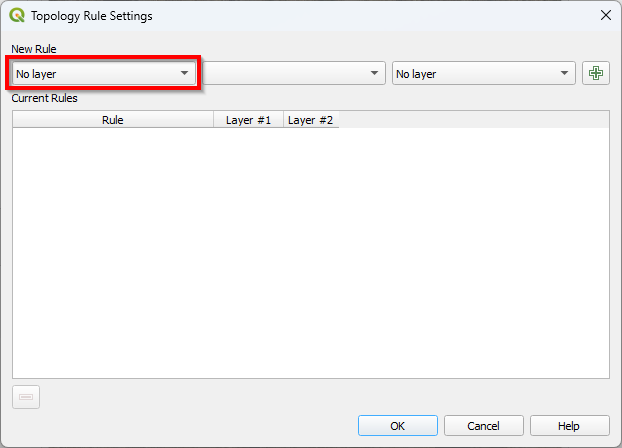Viewport: 622px width, 448px height.
Task: Click the arrow of the highlighted layer combo box
Action: 184,73
